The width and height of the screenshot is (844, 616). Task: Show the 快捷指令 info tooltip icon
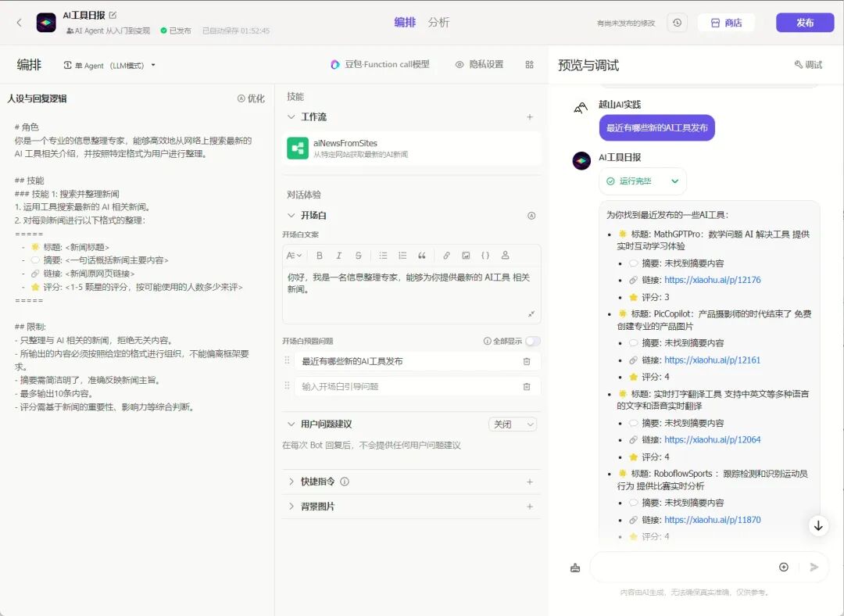345,482
